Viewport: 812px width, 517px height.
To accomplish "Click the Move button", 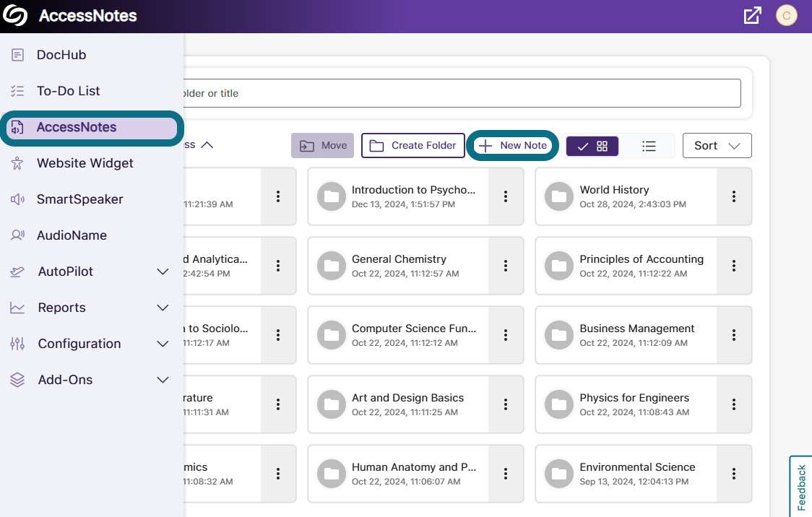I will point(323,145).
